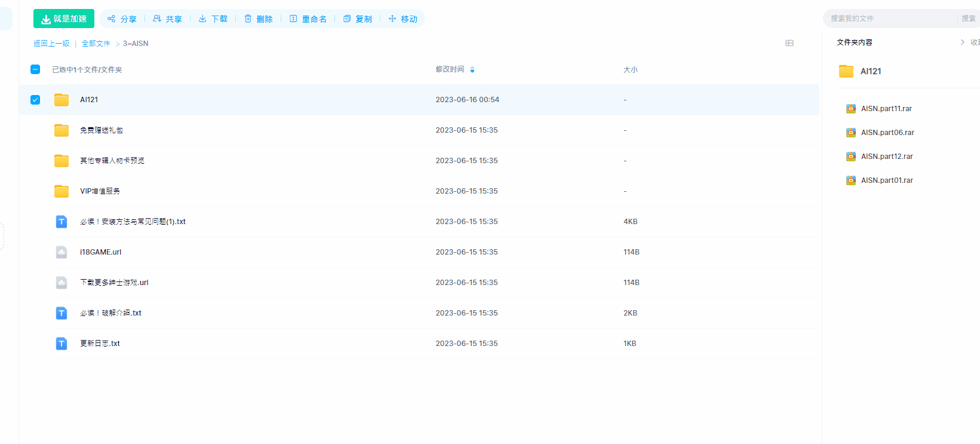980x444 pixels.
Task: Click the 移动 move icon in toolbar
Action: (392, 19)
